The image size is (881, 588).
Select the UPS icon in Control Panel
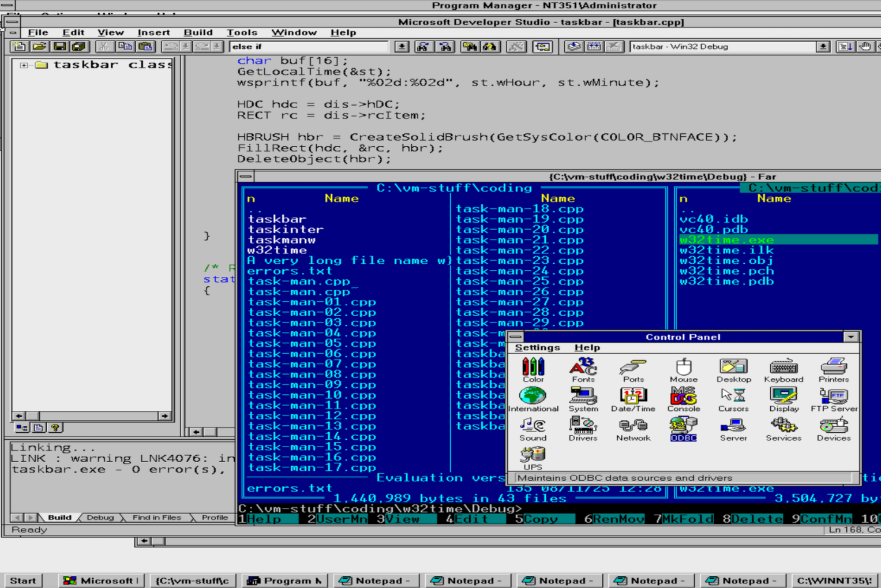pos(533,458)
